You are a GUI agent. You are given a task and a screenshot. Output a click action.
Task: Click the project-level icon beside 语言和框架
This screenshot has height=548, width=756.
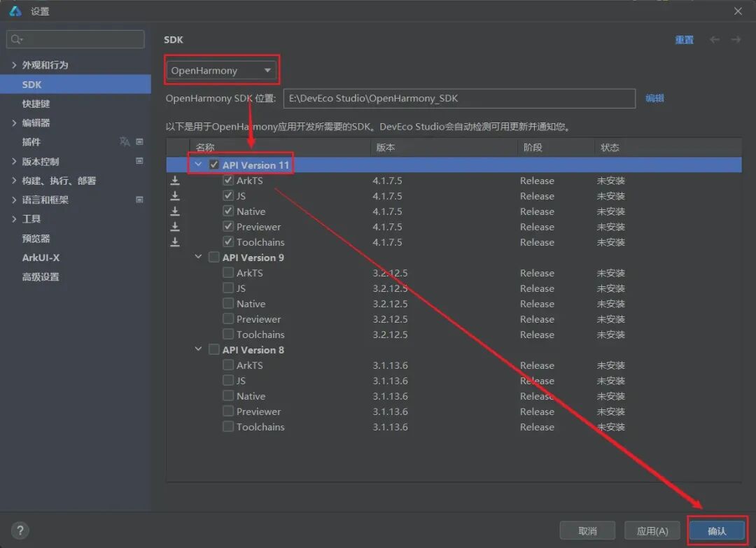click(x=139, y=199)
